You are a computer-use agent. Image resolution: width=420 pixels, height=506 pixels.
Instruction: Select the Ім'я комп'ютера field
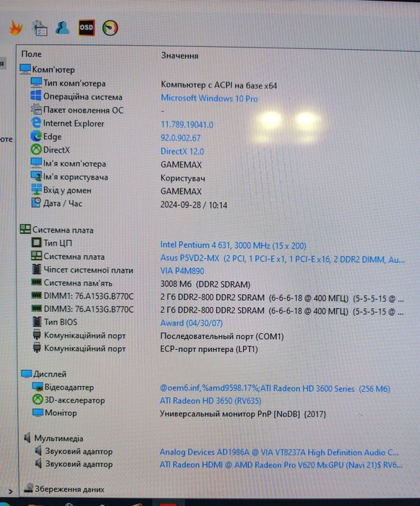click(74, 163)
